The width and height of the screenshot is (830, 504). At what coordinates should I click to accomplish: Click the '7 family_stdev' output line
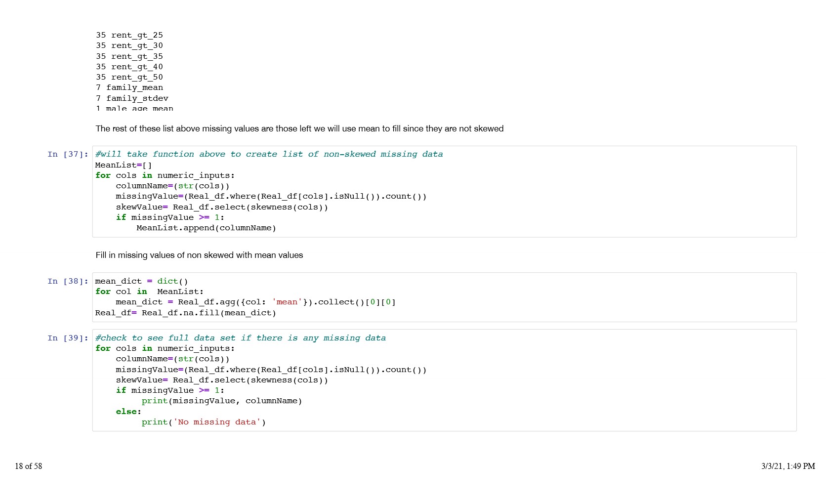[x=132, y=98]
